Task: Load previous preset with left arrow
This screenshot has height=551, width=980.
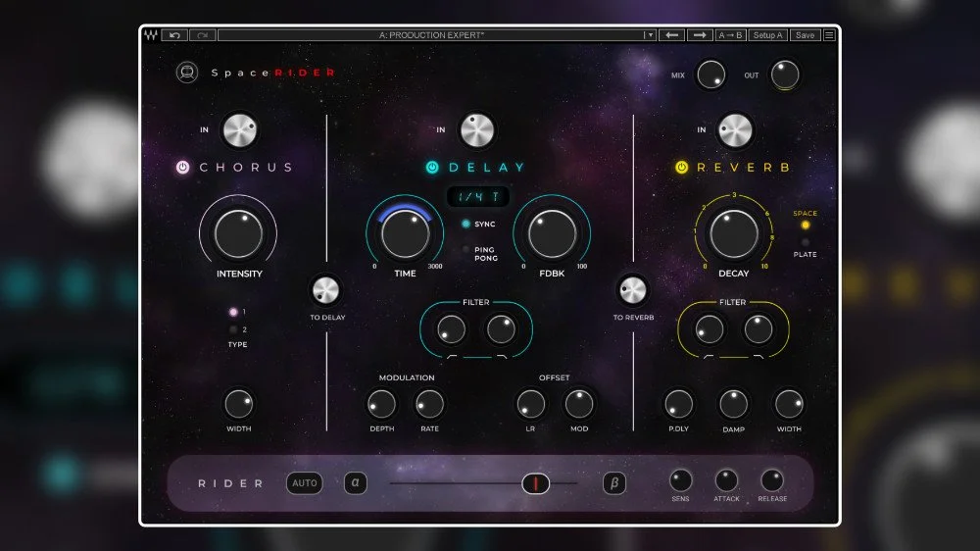Action: pos(672,35)
